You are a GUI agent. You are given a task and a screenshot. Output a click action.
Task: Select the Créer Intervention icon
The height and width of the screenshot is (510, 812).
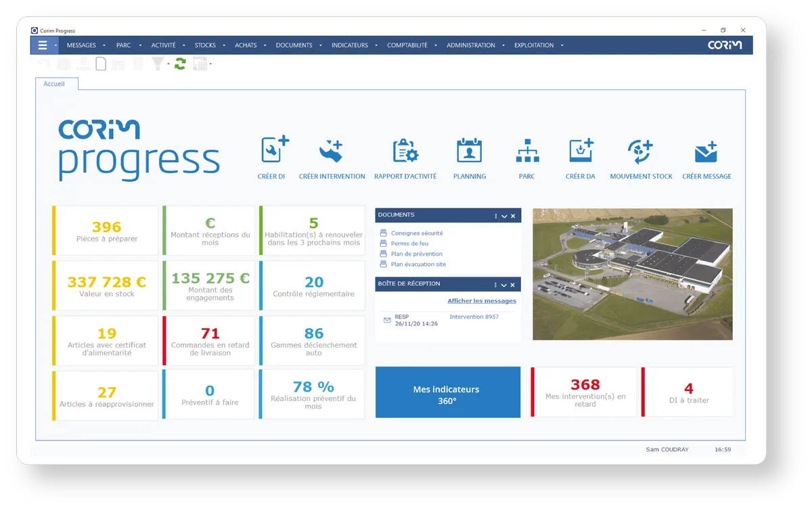(331, 150)
